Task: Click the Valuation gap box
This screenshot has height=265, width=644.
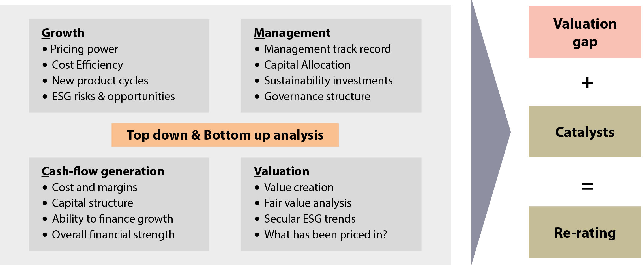Action: 585,32
